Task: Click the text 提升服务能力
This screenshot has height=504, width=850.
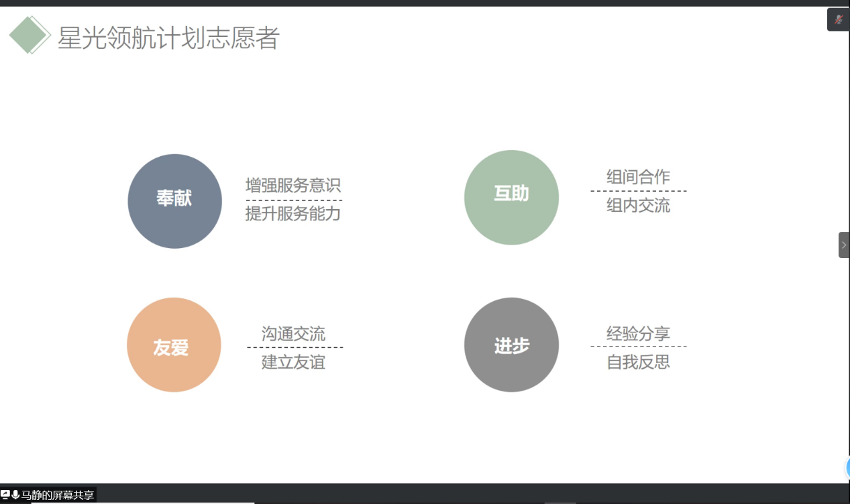Action: coord(293,214)
